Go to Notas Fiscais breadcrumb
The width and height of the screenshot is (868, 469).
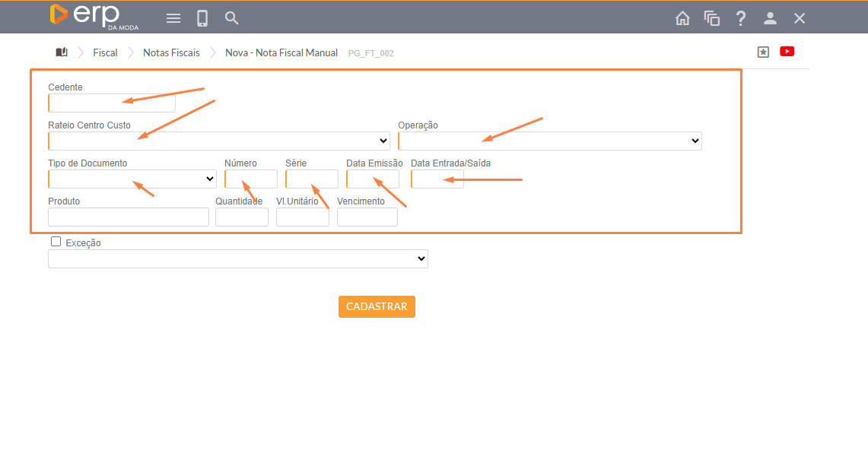point(171,53)
